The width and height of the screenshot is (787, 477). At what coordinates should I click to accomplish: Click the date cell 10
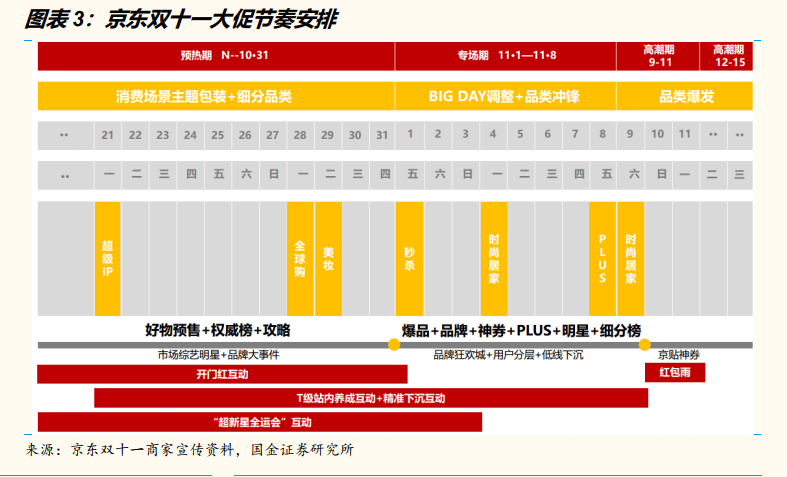658,135
